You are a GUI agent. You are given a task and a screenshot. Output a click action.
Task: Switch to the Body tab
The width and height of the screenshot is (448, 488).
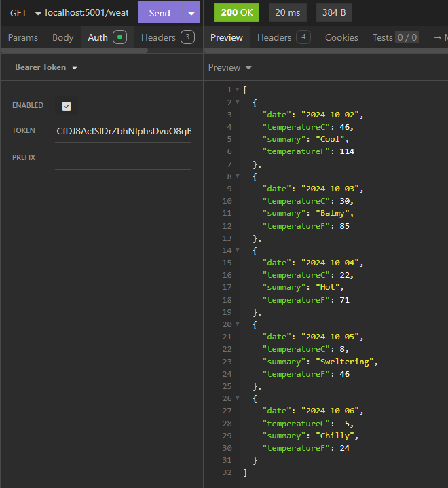point(63,37)
